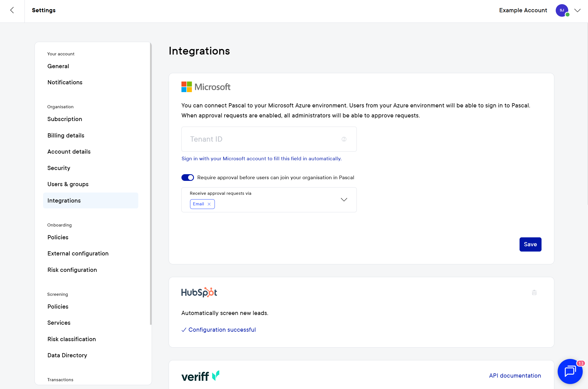Save the Microsoft integration settings
Image resolution: width=588 pixels, height=389 pixels.
530,244
